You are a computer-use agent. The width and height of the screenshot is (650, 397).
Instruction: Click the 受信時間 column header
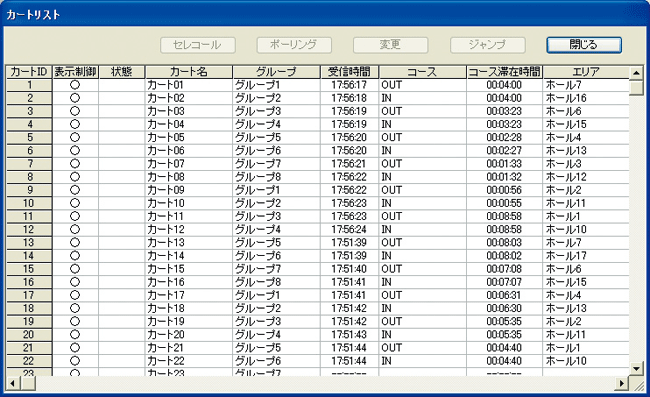click(x=349, y=72)
